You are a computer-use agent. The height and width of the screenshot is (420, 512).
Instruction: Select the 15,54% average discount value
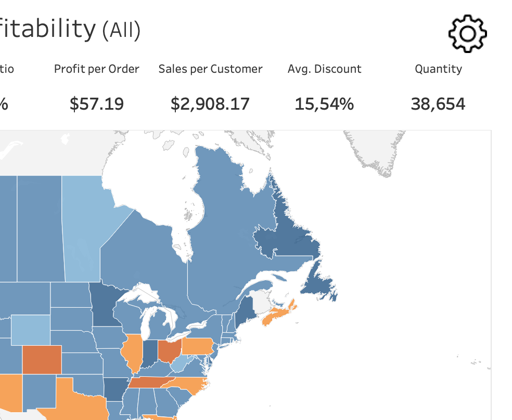pyautogui.click(x=324, y=104)
